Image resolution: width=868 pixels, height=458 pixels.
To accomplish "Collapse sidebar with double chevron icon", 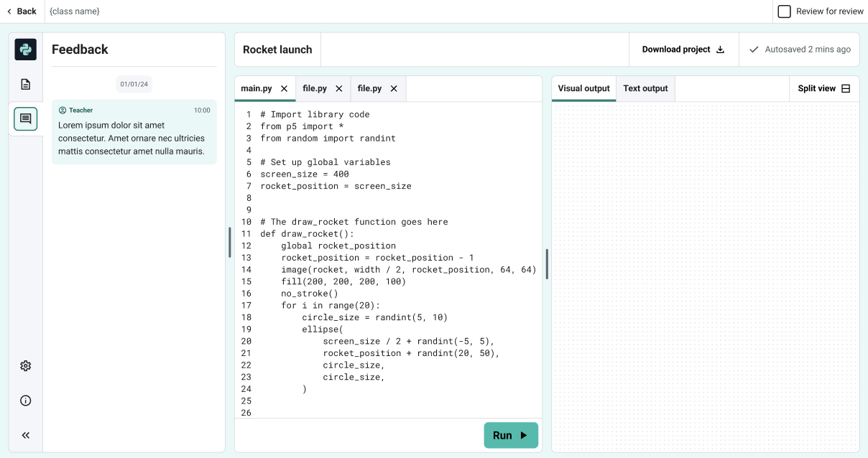I will tap(26, 435).
